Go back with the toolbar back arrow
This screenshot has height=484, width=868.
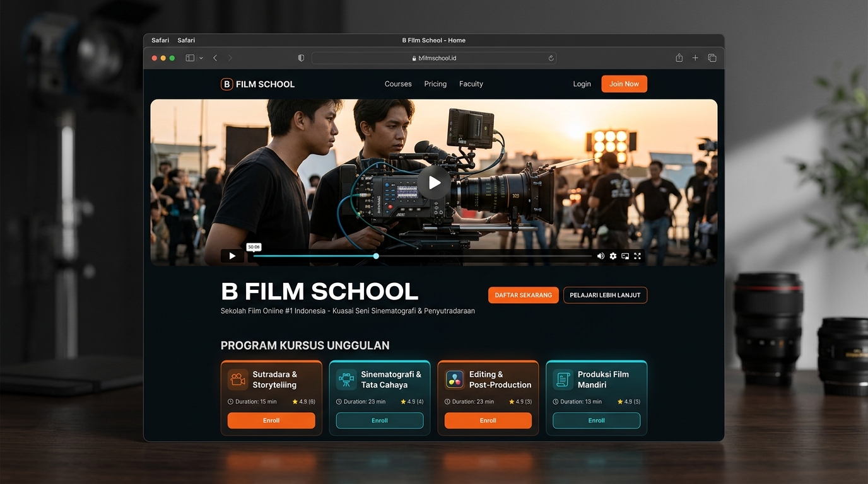(x=215, y=58)
